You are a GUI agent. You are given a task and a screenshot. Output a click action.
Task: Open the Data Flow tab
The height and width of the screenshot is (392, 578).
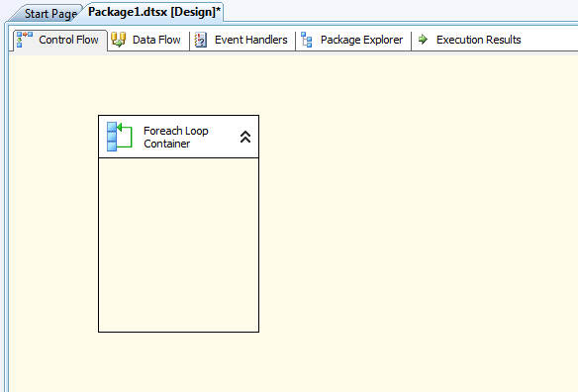[x=148, y=40]
